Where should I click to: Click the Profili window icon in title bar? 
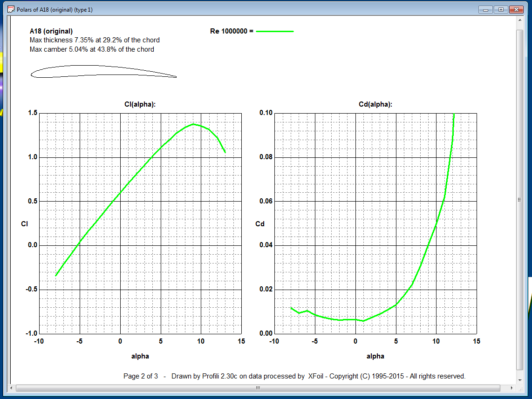tap(11, 9)
